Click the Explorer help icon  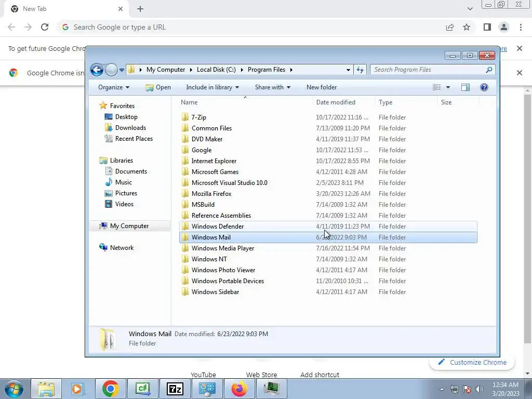coord(484,87)
